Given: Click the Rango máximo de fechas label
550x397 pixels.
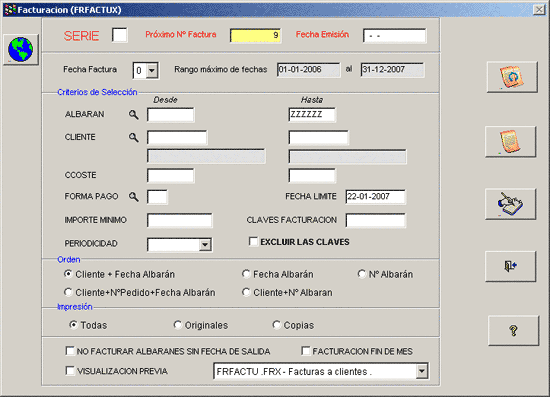Looking at the screenshot, I should click(221, 69).
